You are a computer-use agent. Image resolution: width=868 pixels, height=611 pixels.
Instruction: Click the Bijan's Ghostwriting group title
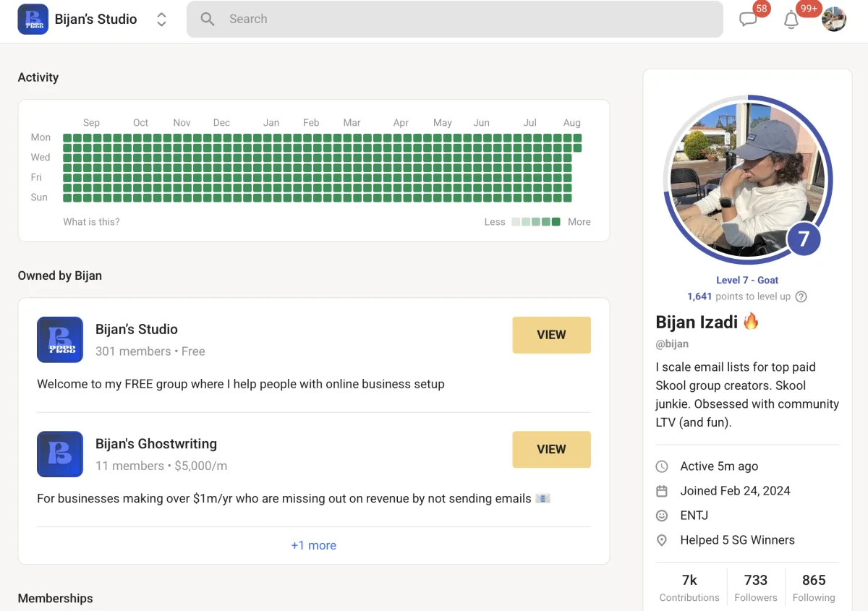(156, 444)
